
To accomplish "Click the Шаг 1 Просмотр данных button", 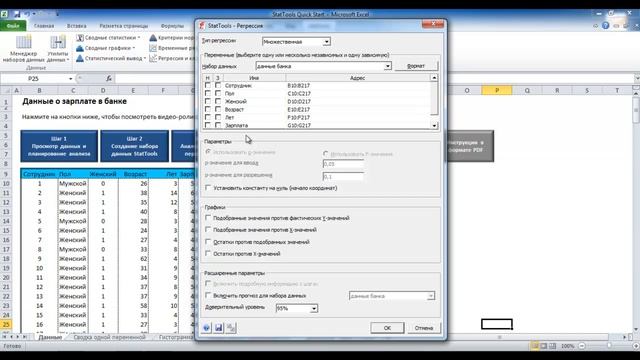I will tap(59, 146).
